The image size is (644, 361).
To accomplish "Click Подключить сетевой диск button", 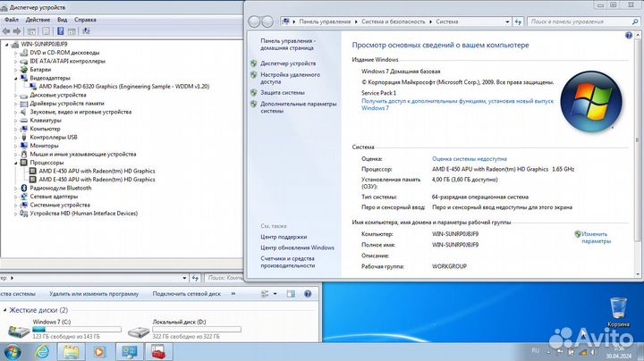I will [x=186, y=294].
